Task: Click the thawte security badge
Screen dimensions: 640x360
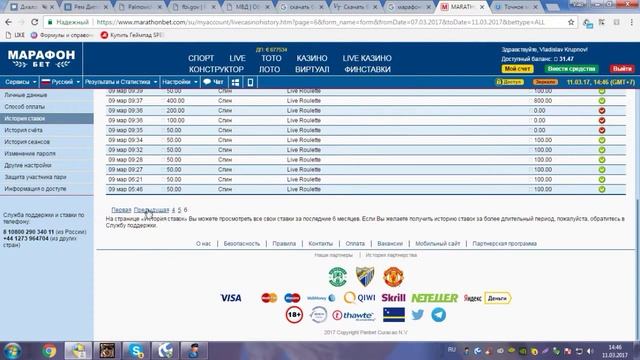Action: coord(353,315)
